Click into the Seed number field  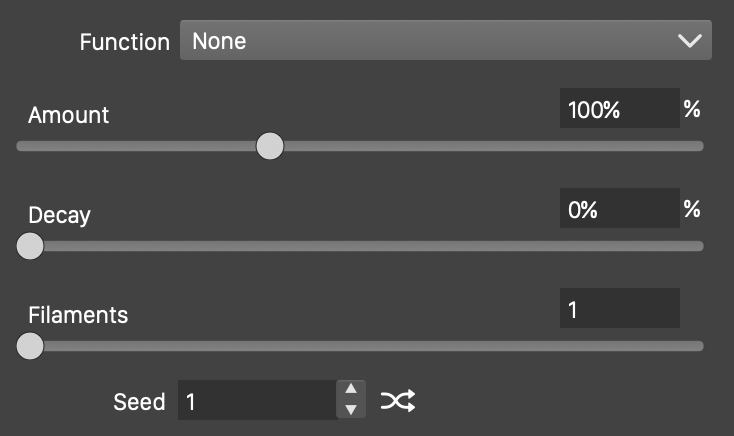pos(258,402)
